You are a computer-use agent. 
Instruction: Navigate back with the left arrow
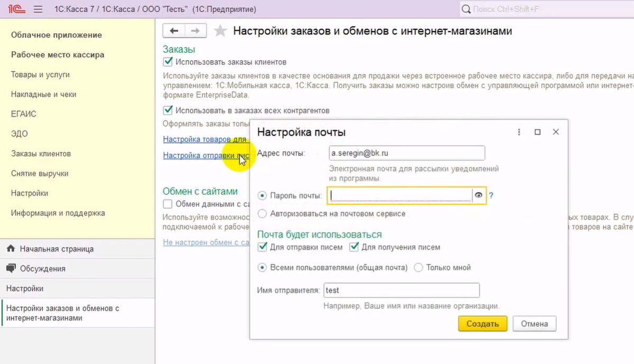tap(174, 31)
